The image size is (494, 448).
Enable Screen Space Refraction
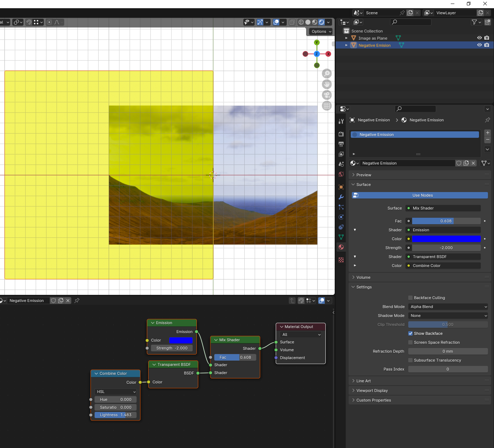[x=410, y=342]
